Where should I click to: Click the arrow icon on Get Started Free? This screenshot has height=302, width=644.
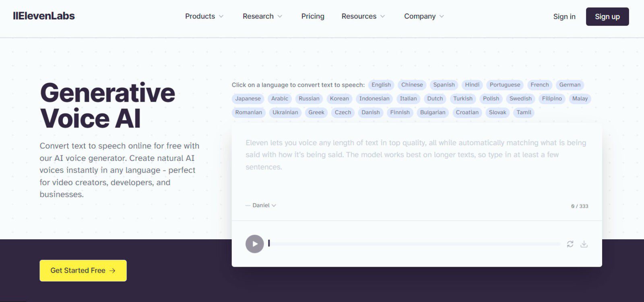[x=113, y=271]
